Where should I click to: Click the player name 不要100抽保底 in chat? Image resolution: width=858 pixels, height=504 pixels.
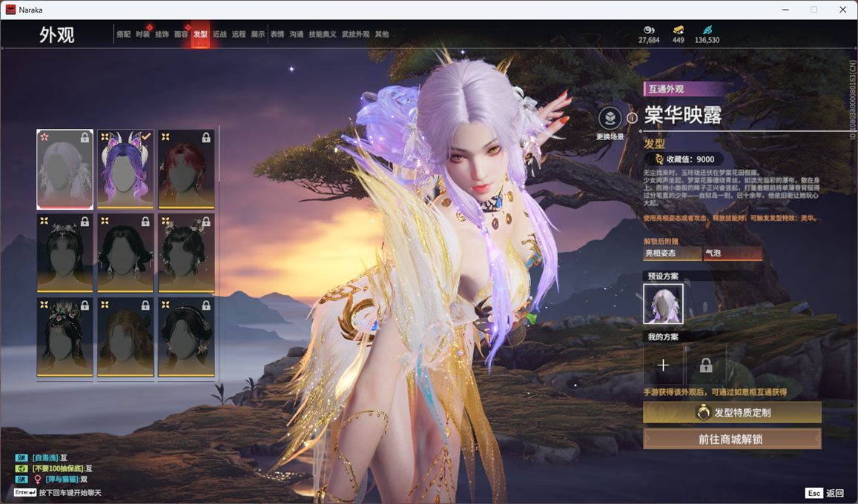(59, 468)
